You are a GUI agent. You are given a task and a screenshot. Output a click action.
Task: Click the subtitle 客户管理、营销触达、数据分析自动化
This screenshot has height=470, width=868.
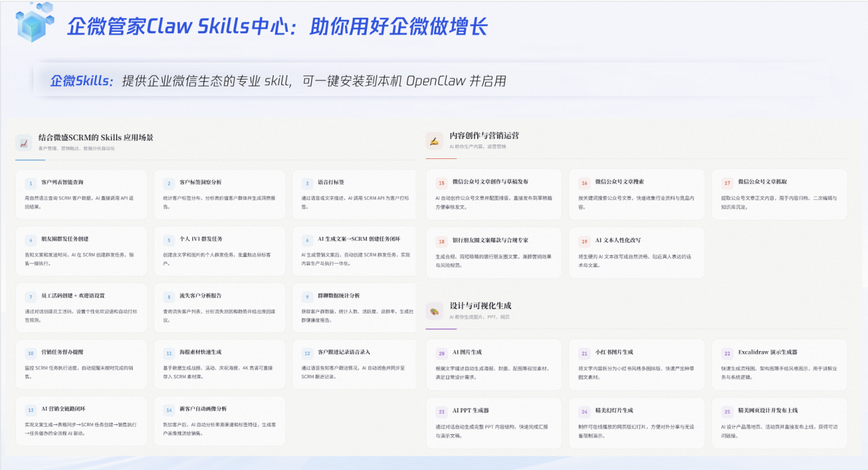(76, 148)
